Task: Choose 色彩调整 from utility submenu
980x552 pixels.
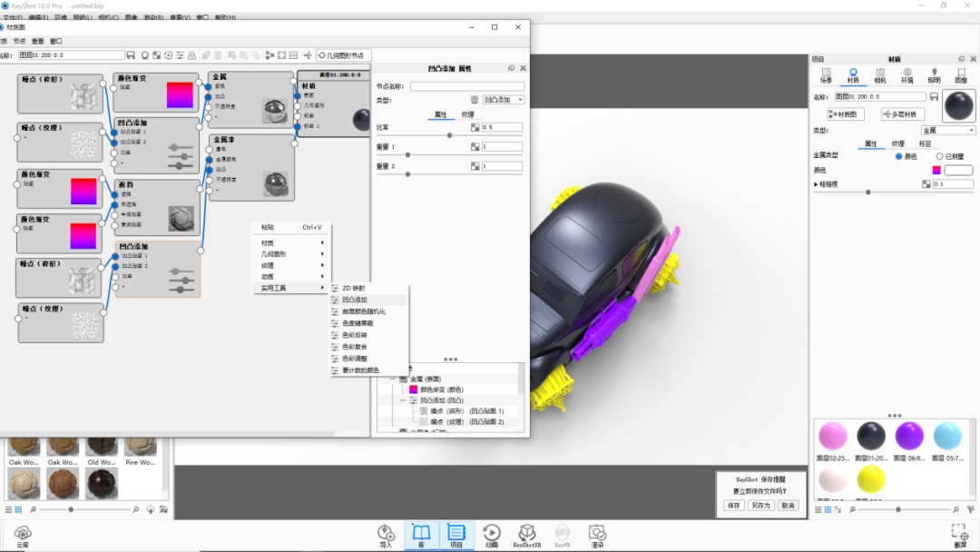Action: pyautogui.click(x=368, y=359)
